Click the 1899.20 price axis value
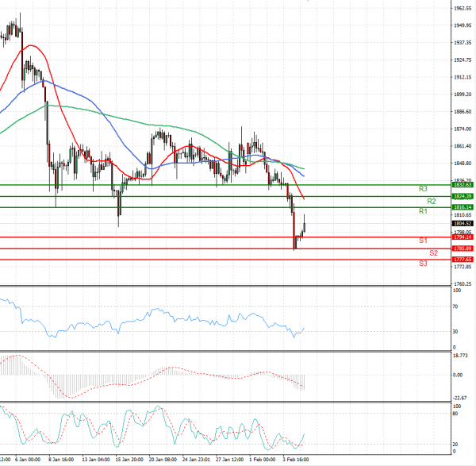 tap(463, 94)
